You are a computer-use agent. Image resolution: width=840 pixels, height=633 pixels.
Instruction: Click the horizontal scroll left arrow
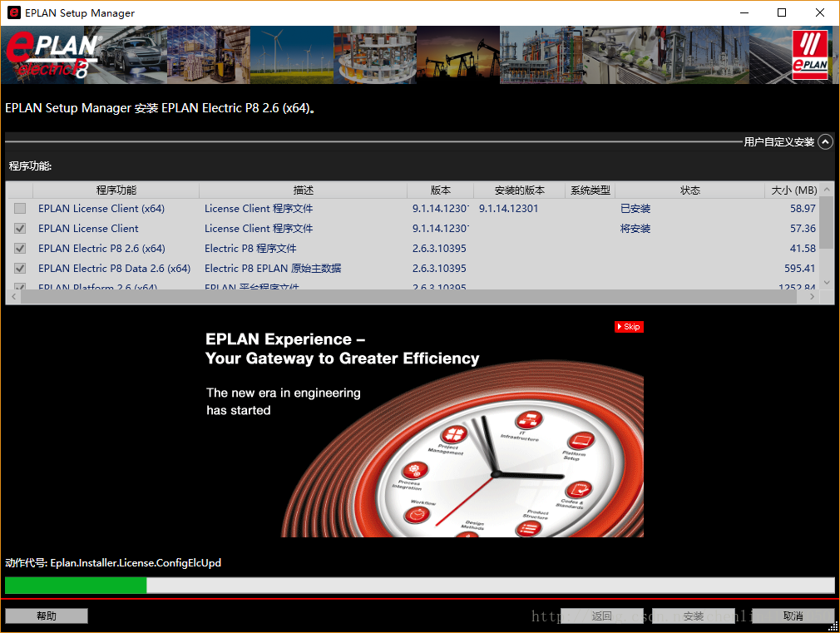[13, 296]
